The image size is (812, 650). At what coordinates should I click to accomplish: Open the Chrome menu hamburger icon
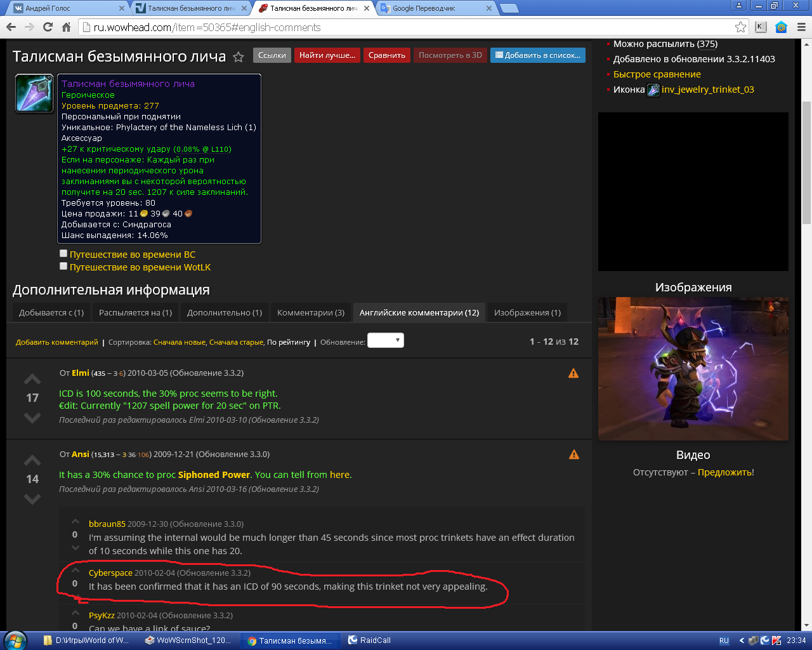(801, 27)
